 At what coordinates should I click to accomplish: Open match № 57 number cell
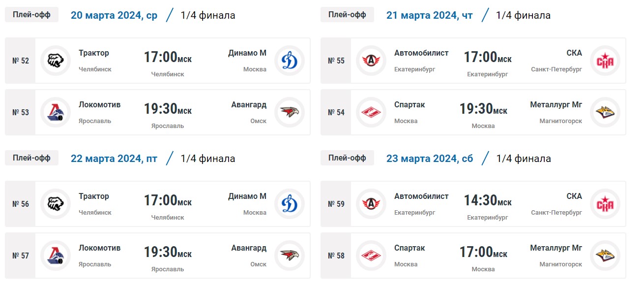(x=20, y=256)
